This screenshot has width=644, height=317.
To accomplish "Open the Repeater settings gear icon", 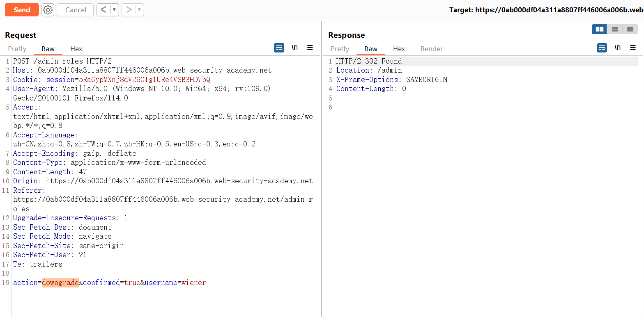I will (x=48, y=10).
